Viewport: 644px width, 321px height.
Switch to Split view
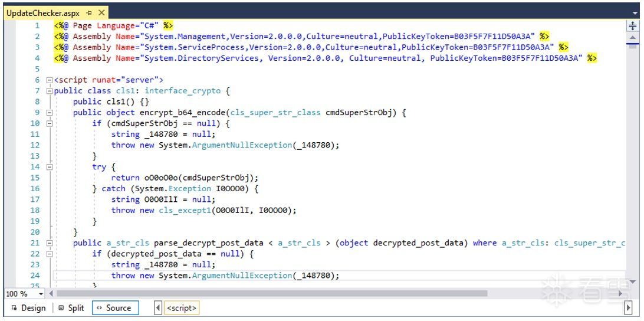[x=71, y=308]
